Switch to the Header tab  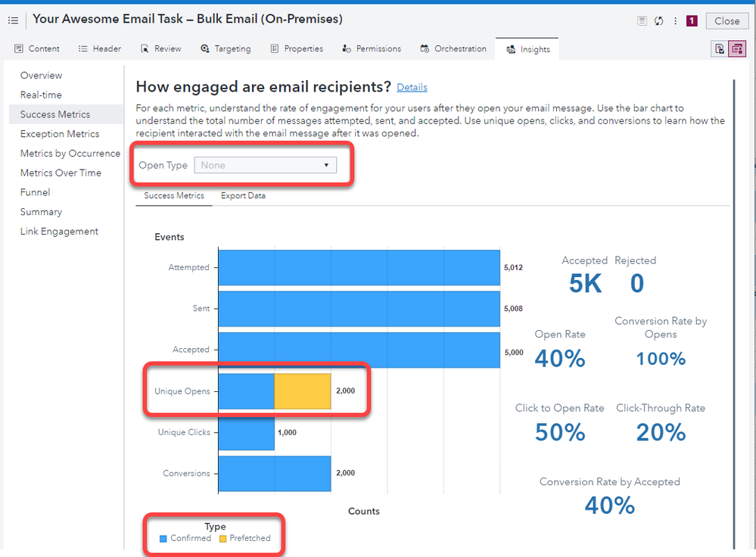coord(100,48)
